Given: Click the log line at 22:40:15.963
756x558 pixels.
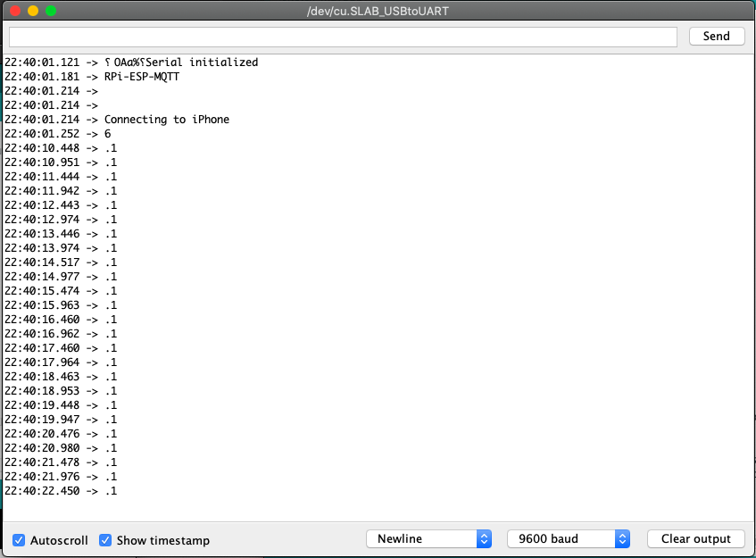Looking at the screenshot, I should [x=61, y=305].
